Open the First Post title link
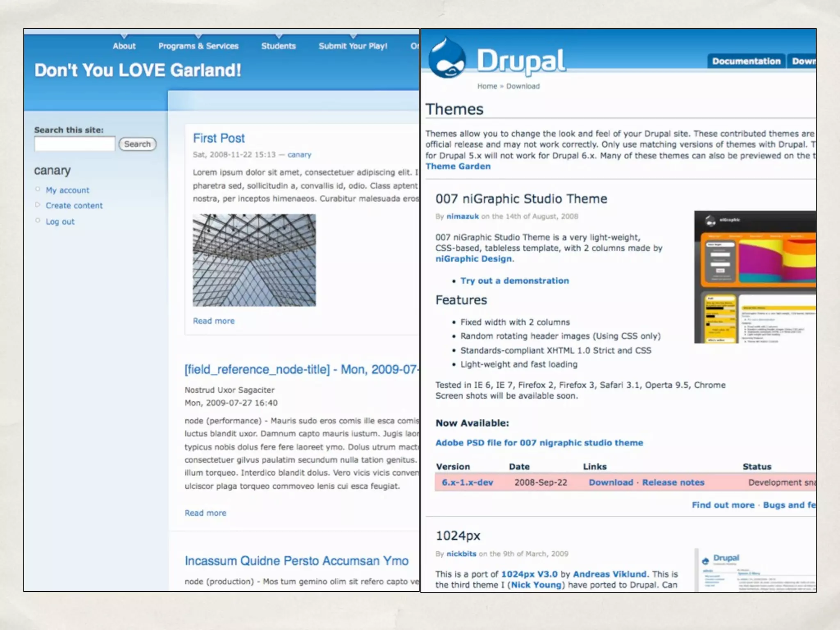This screenshot has height=630, width=840. (219, 138)
